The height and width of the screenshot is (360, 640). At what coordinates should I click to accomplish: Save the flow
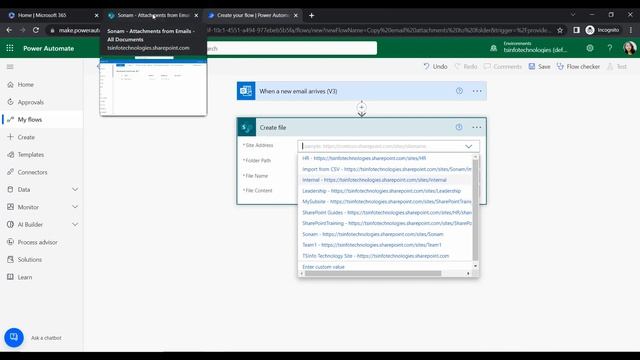click(x=539, y=67)
